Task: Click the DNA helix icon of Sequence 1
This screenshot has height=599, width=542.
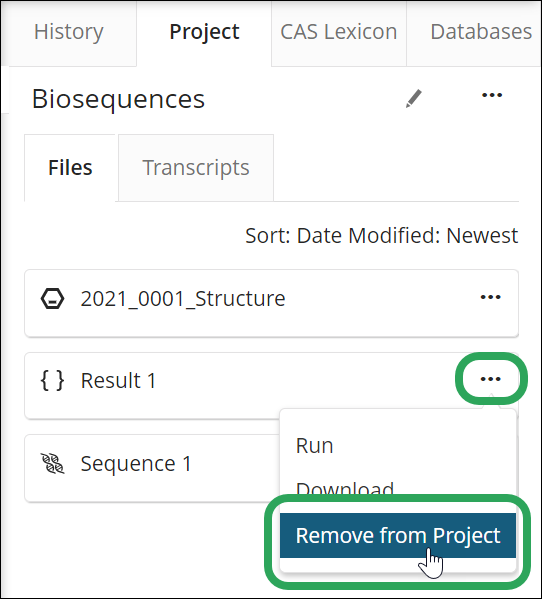Action: coord(52,463)
